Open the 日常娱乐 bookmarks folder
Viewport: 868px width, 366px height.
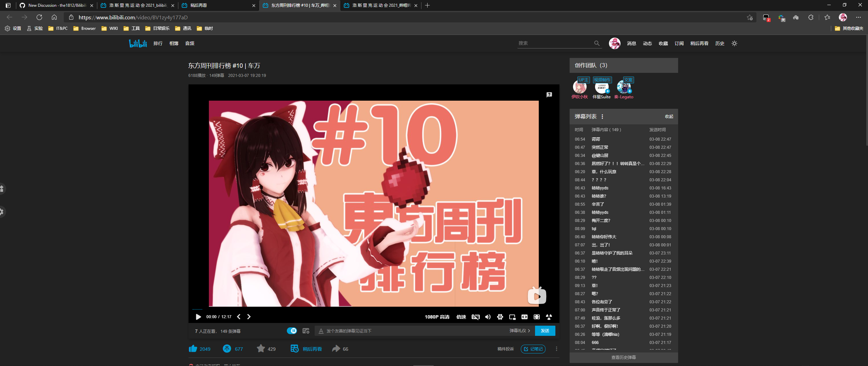157,28
